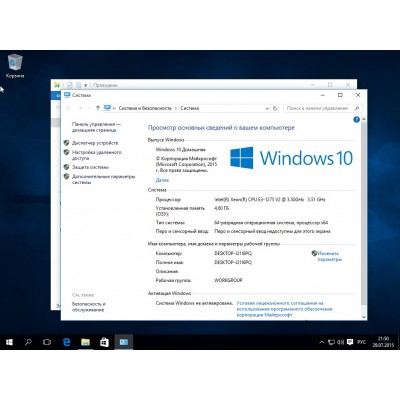400x400 pixels.
Task: Select the System control panel taskbar button
Action: (124, 342)
